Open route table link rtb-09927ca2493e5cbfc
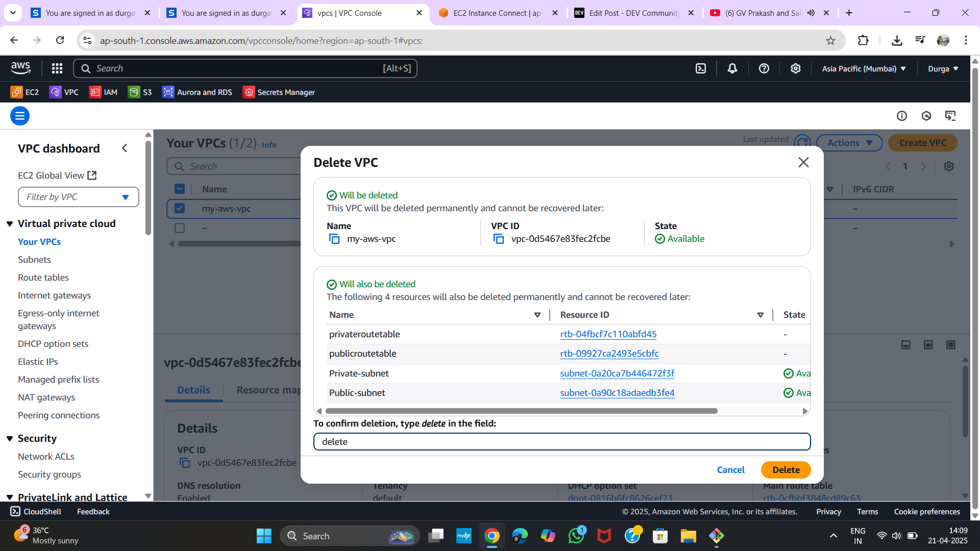 (609, 354)
